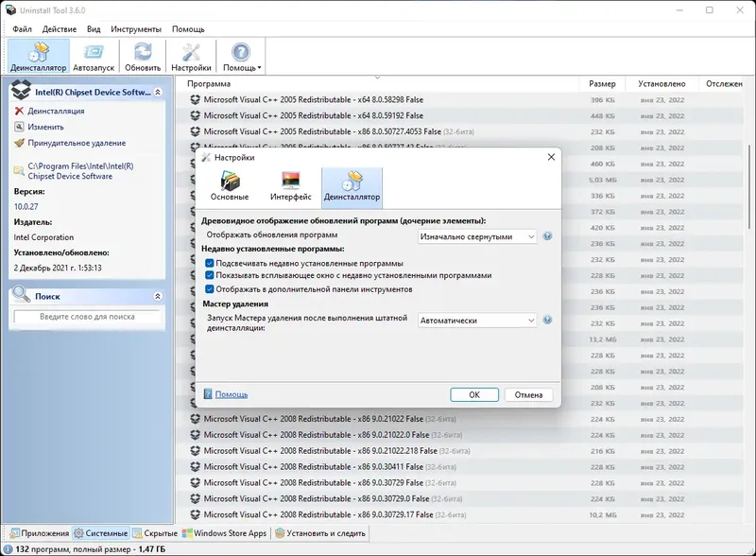Switch to the Windows Store Apps tab
Viewport: 756px width, 556px height.
[x=224, y=533]
